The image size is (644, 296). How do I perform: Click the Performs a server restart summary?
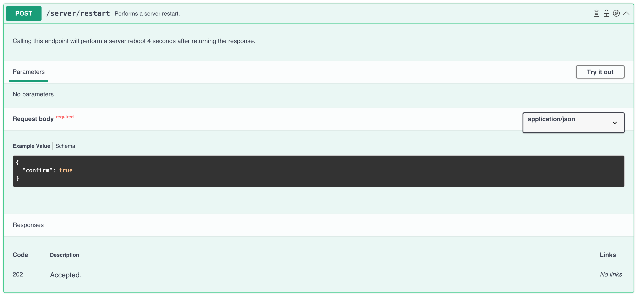[147, 14]
